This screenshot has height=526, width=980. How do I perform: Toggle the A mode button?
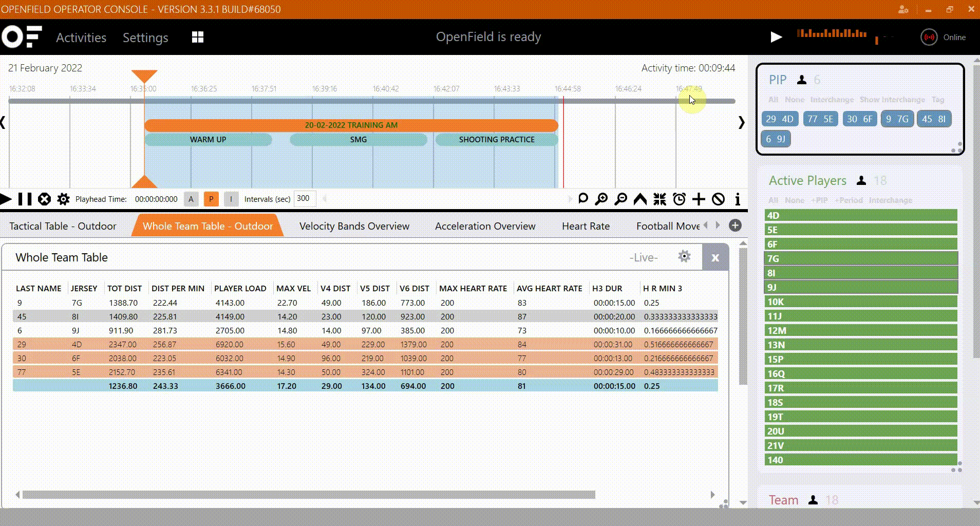191,199
